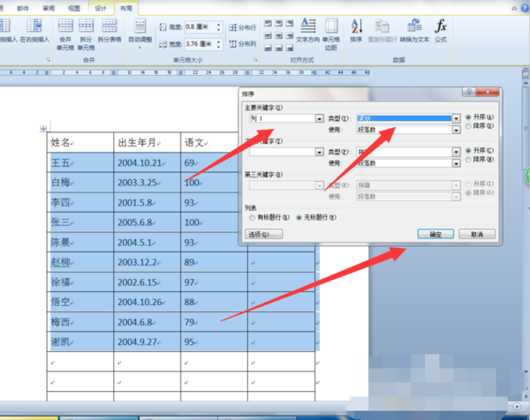Select Align Top Left icon
Image resolution: width=530 pixels, height=420 pixels.
pyautogui.click(x=268, y=23)
